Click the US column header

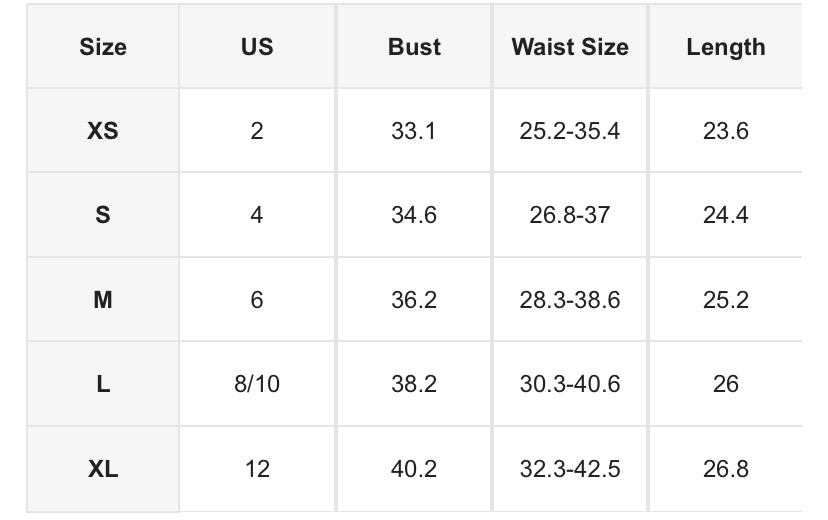[x=257, y=47]
